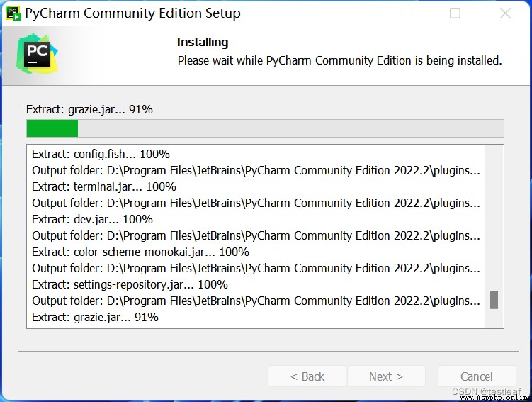Click the 'PyCharm Community Edition Setup' title text

coord(132,13)
